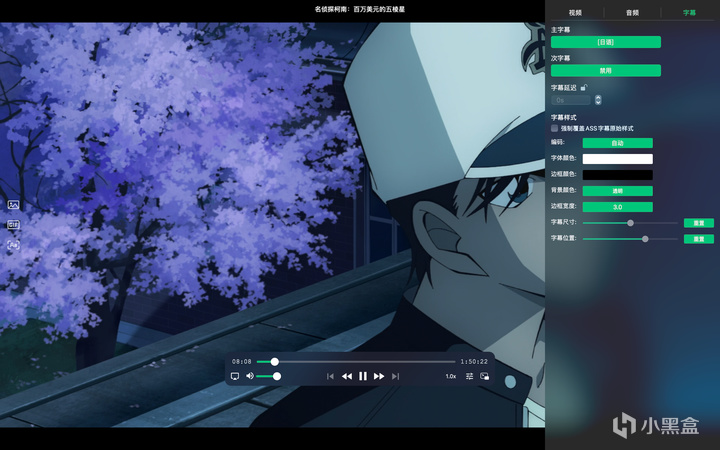This screenshot has height=450, width=720.
Task: Enable 强制覆盖ASS字幕原始样式 checkbox
Action: pos(555,129)
